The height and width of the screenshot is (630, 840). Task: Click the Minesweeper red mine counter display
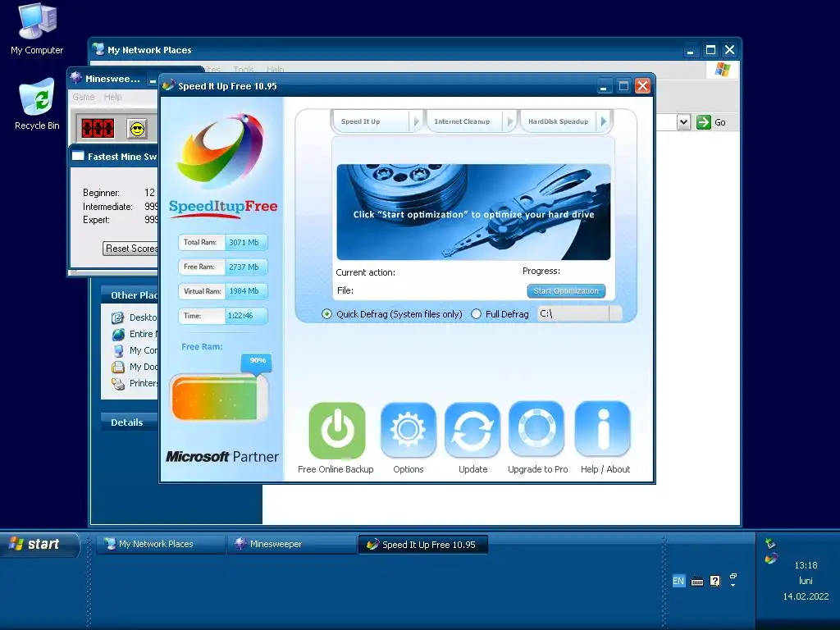tap(98, 129)
